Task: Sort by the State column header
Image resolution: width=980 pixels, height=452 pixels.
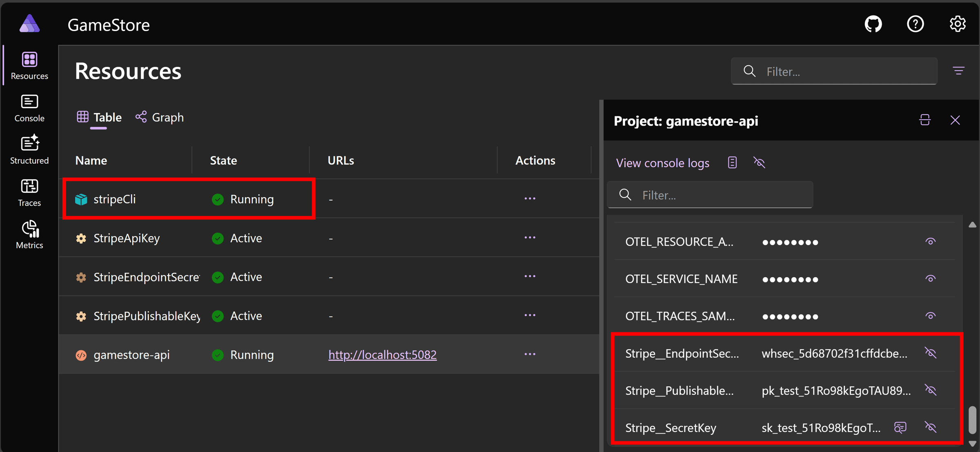Action: 223,160
